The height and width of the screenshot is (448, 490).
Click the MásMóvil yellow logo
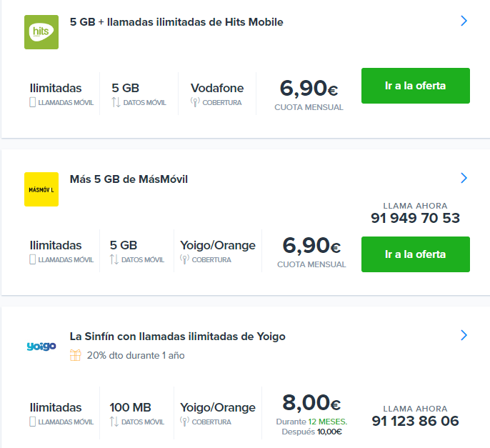tap(41, 189)
